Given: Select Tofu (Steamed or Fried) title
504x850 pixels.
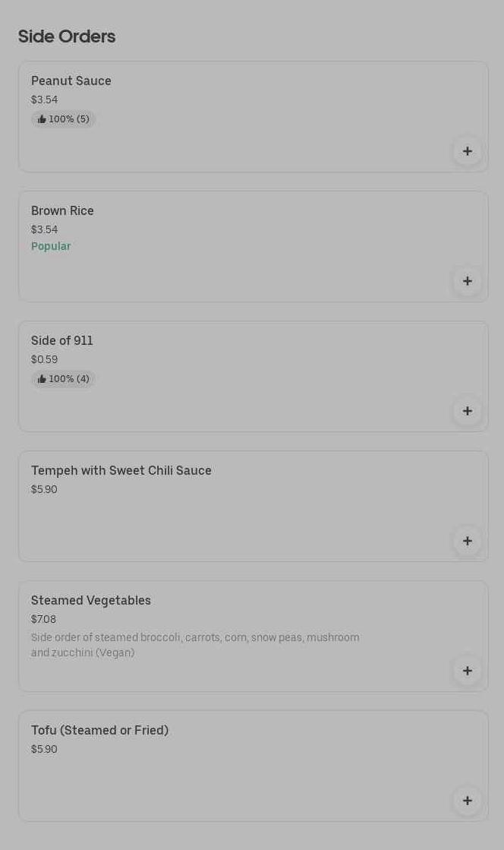Looking at the screenshot, I should tap(99, 731).
